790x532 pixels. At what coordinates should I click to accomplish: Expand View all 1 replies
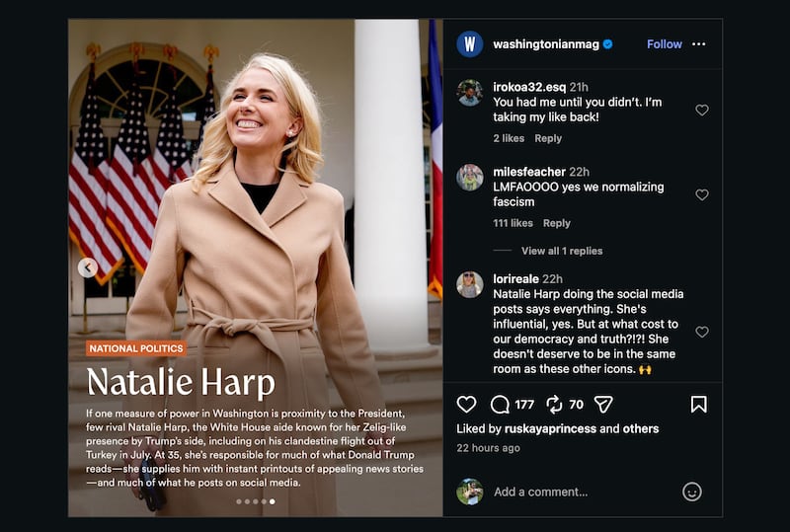point(562,251)
